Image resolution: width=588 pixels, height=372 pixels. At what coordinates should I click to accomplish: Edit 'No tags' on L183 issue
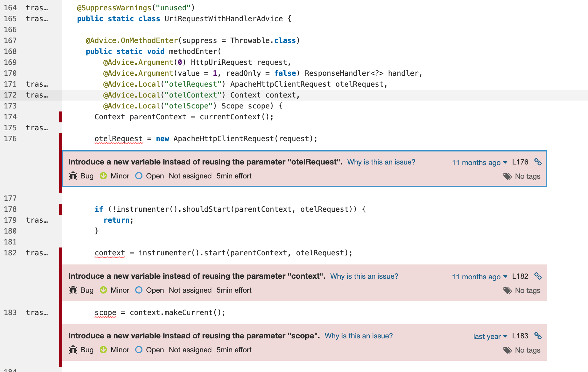tap(527, 350)
